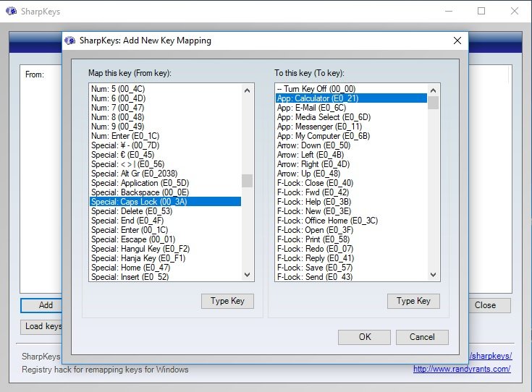The width and height of the screenshot is (532, 392).
Task: Click the dialog icon beside Add New Key Mapping title
Action: (70, 41)
